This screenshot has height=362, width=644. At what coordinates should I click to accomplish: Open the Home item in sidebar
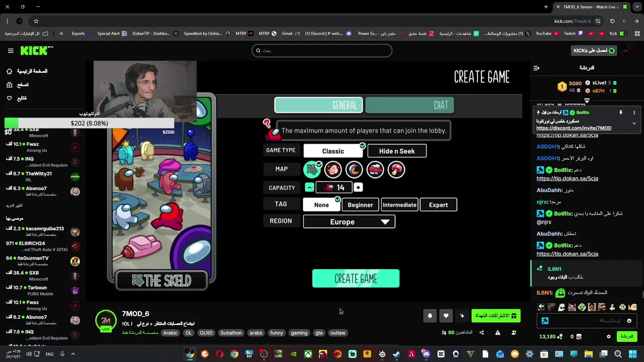point(27,71)
